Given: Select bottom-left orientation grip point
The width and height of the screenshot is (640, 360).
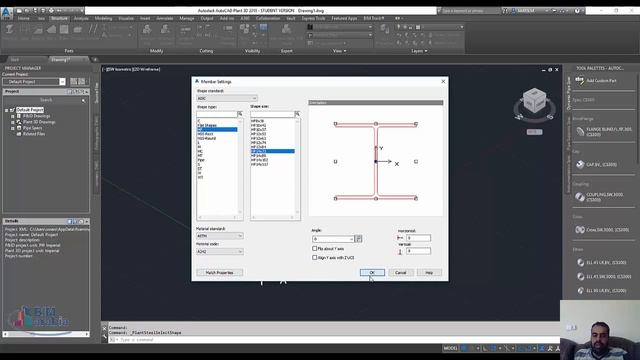Looking at the screenshot, I should coord(336,198).
